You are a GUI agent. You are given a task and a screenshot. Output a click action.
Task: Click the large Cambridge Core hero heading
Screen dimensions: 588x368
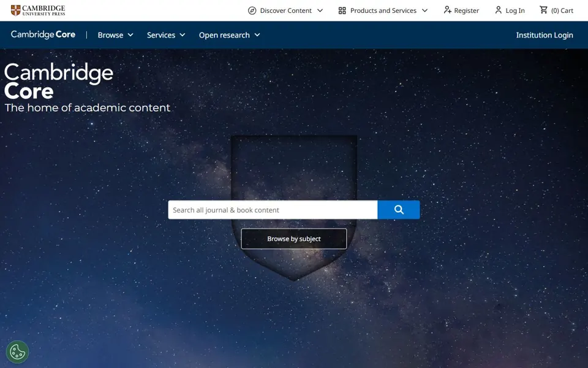point(59,81)
